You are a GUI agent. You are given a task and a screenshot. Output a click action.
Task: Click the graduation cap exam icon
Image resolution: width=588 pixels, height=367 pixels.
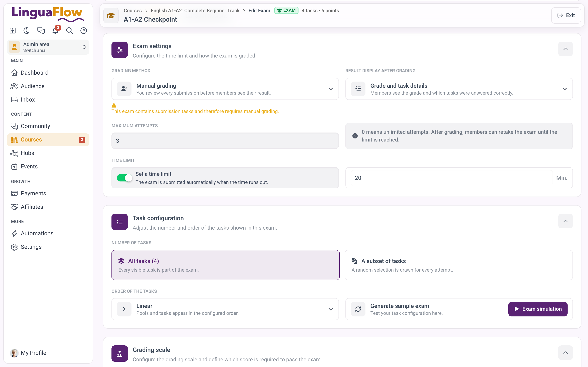[x=111, y=15]
